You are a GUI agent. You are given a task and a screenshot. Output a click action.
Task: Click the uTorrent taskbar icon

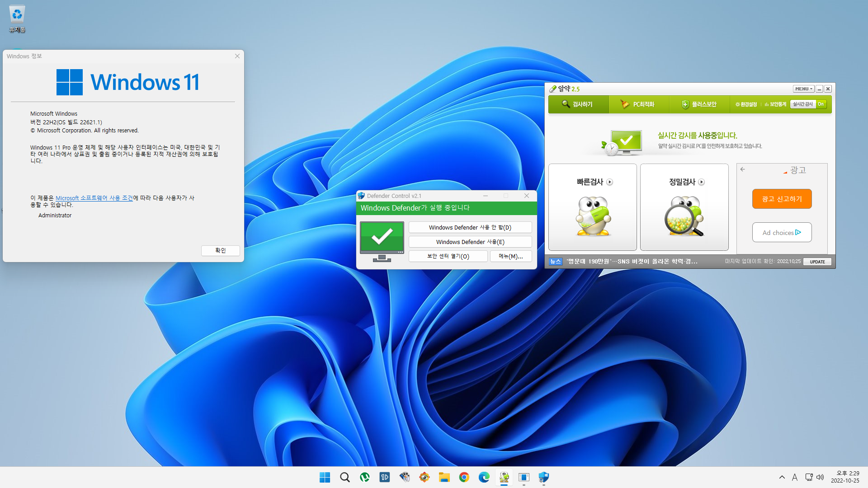tap(364, 477)
